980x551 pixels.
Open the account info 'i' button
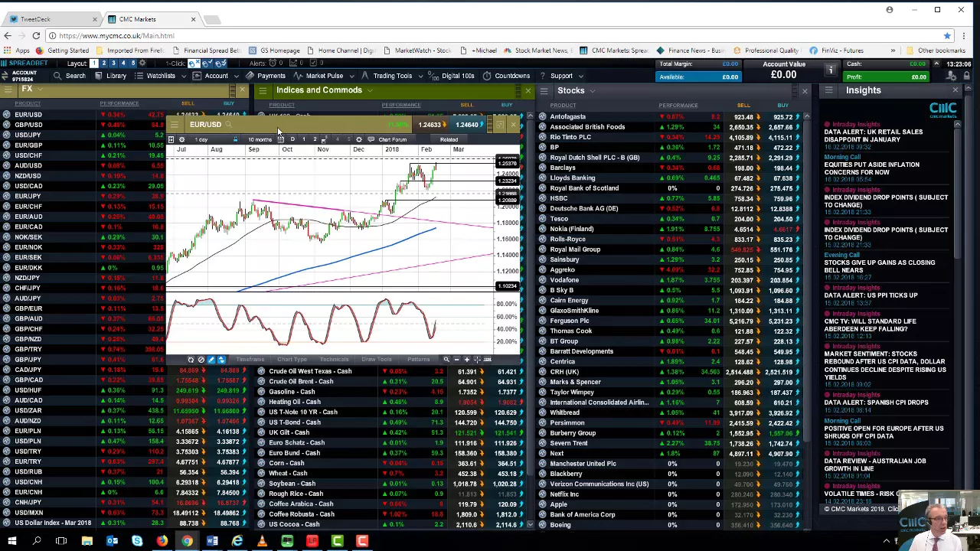coord(831,70)
